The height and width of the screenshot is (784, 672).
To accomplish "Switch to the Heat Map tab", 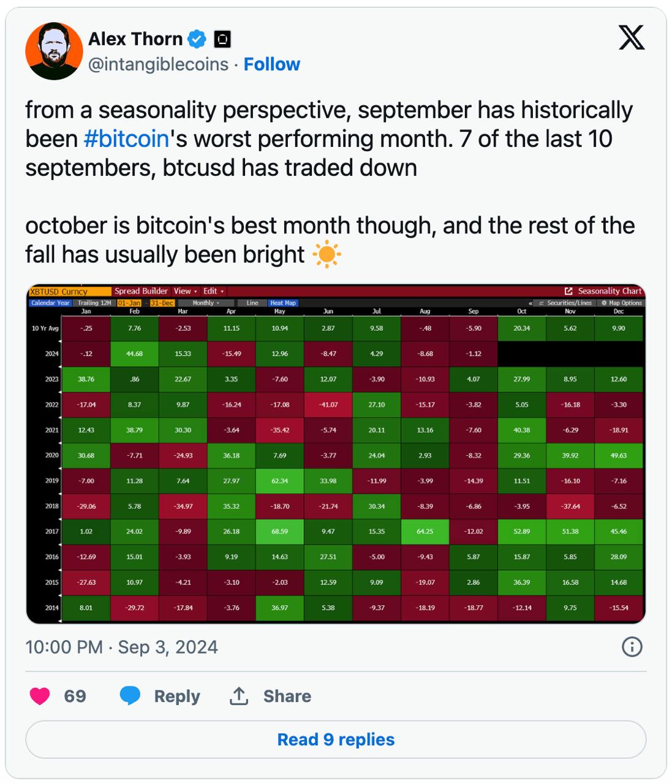I will point(283,303).
